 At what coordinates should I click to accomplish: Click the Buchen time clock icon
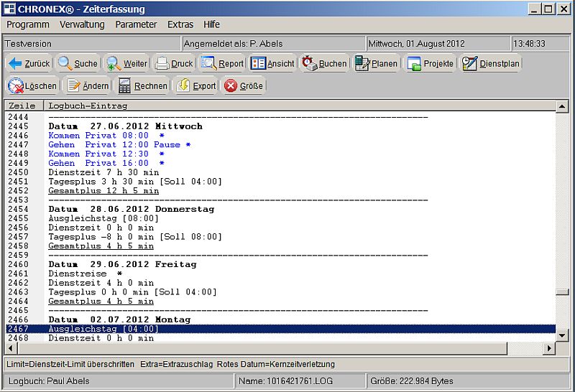[x=309, y=63]
